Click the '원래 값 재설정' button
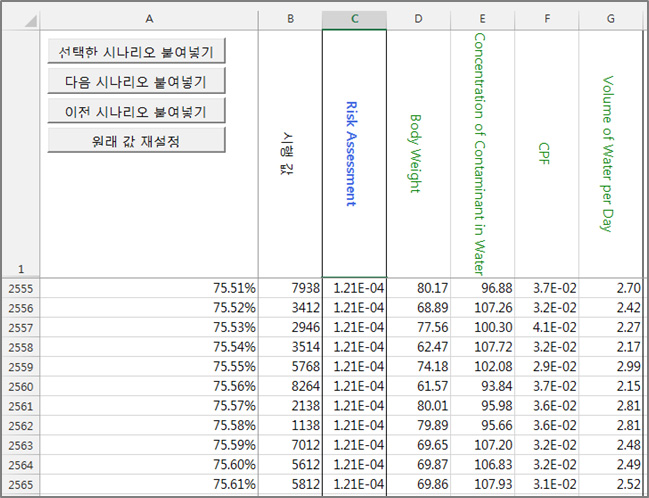This screenshot has height=498, width=649. tap(136, 140)
